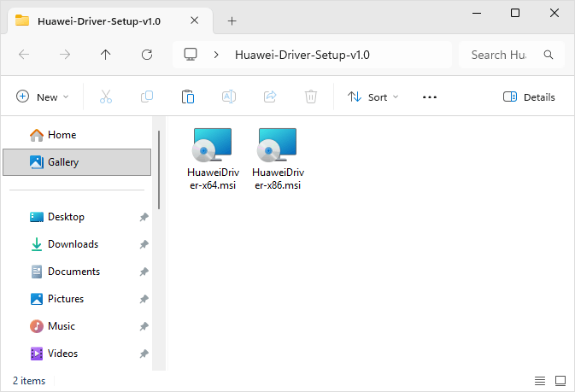Select the HuaweiDriver-x86.msi file

pyautogui.click(x=278, y=159)
